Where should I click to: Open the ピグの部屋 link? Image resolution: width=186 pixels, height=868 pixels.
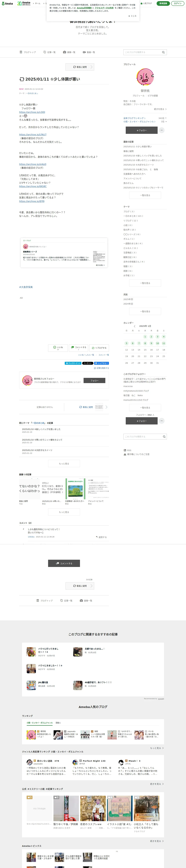(153, 96)
